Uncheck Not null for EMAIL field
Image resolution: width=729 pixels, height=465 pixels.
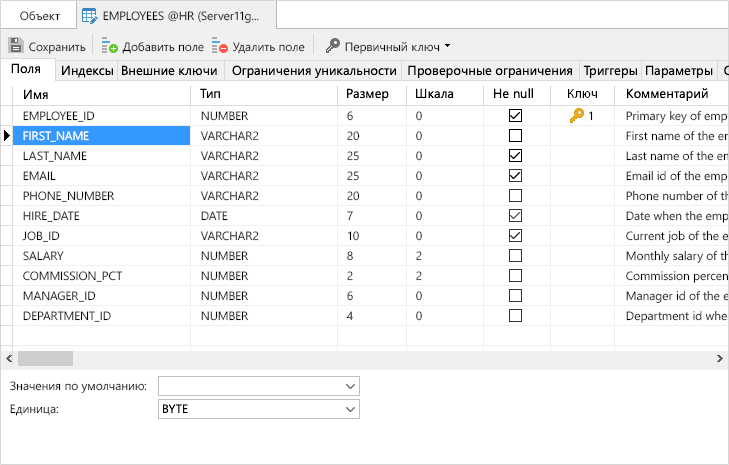(x=515, y=176)
